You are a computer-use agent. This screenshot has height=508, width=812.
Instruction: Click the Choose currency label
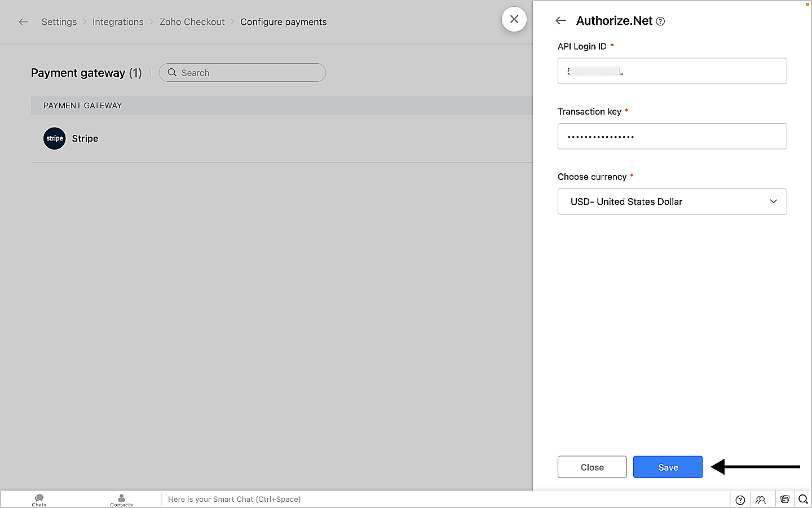pyautogui.click(x=592, y=177)
